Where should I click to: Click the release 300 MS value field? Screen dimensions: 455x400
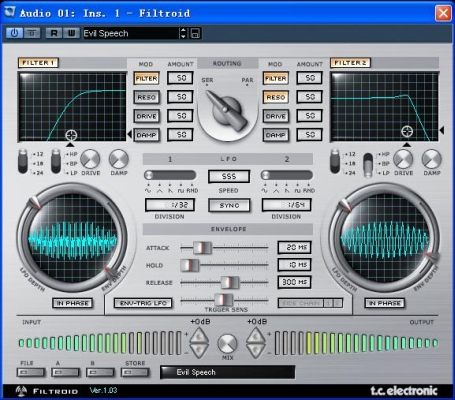294,282
